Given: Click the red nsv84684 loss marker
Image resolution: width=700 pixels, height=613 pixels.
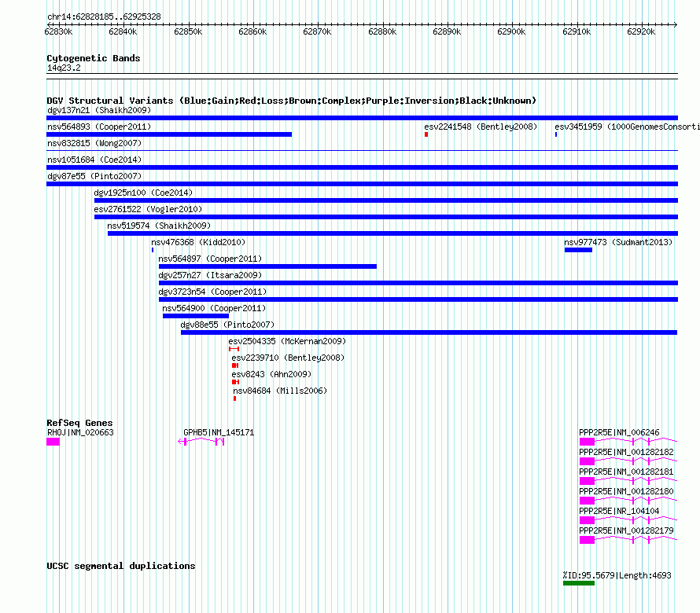Looking at the screenshot, I should click(x=235, y=398).
